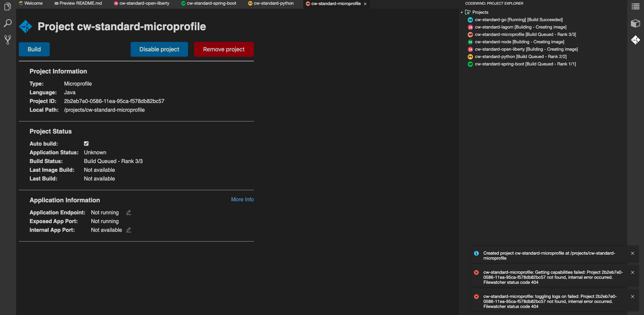Click the package/box icon in the right sidebar
Image resolution: width=644 pixels, height=315 pixels.
tap(636, 23)
